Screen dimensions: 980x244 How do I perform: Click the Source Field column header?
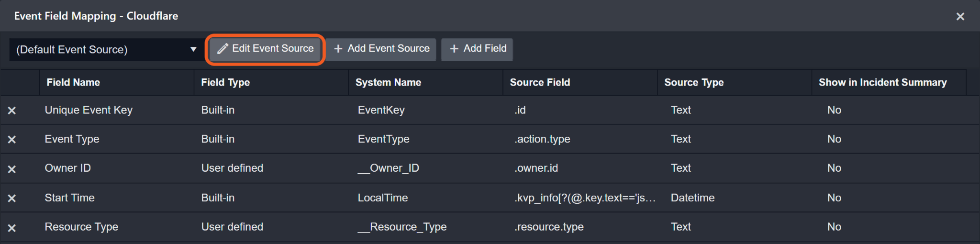click(x=540, y=82)
